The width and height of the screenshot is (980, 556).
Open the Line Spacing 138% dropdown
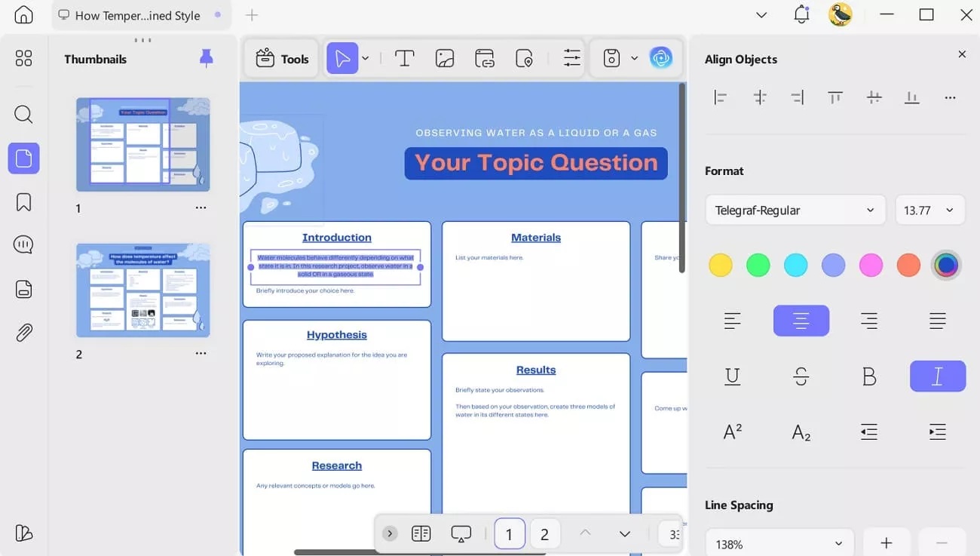[779, 542]
